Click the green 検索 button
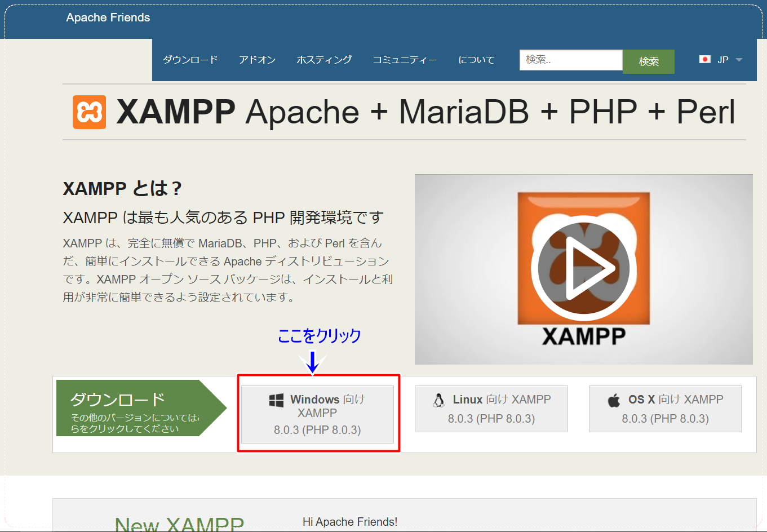Image resolution: width=767 pixels, height=532 pixels. [x=649, y=61]
